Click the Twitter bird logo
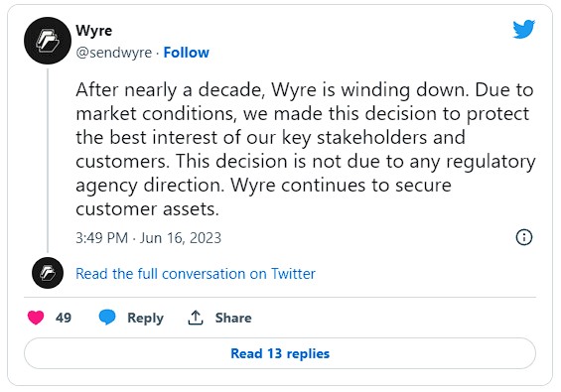This screenshot has width=561, height=392. (x=523, y=29)
